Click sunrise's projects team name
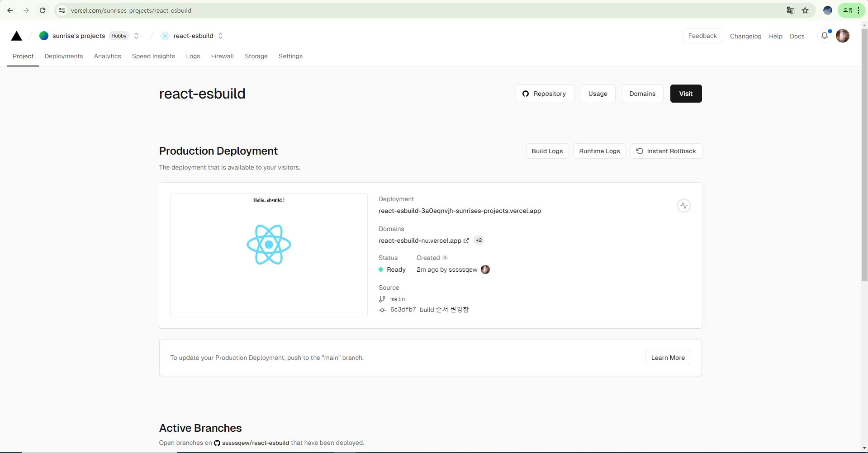The height and width of the screenshot is (453, 868). 79,36
